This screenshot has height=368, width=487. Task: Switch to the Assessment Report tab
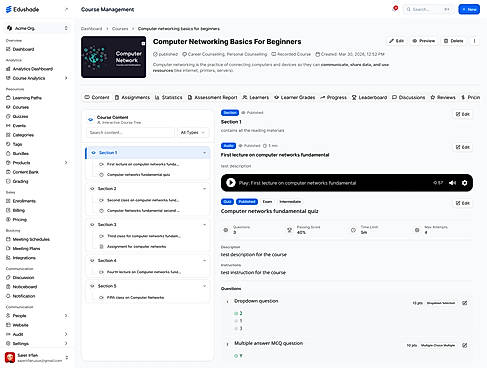click(212, 97)
